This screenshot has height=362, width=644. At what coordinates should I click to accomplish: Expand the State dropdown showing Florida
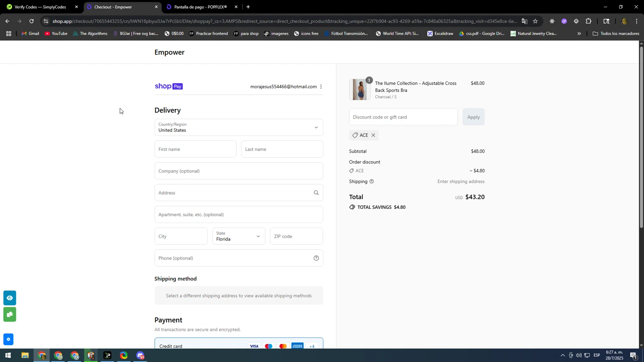click(239, 236)
